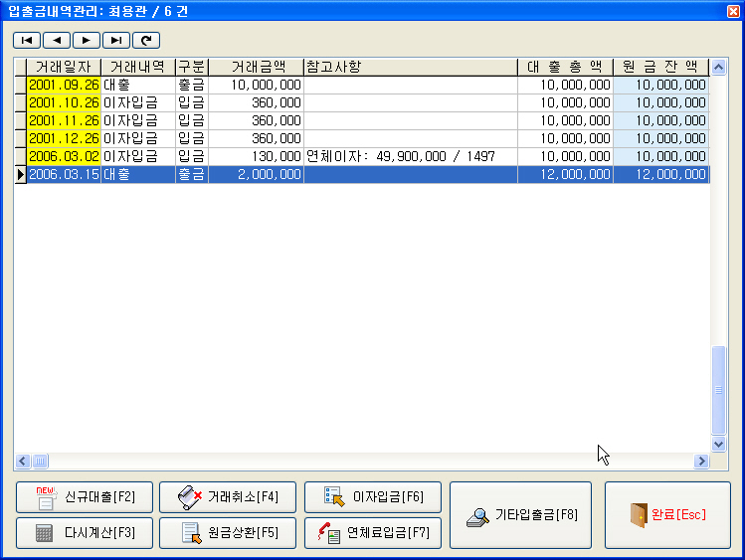Open 기타입출금[F8] button
The height and width of the screenshot is (560, 745).
tap(521, 515)
